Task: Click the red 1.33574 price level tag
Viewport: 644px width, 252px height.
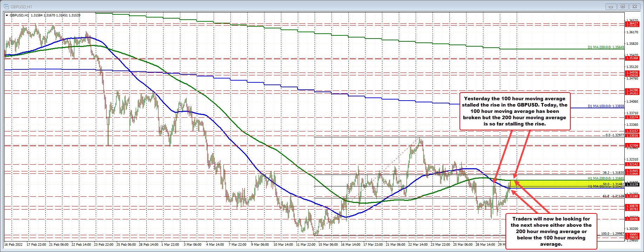Action: 632,117
